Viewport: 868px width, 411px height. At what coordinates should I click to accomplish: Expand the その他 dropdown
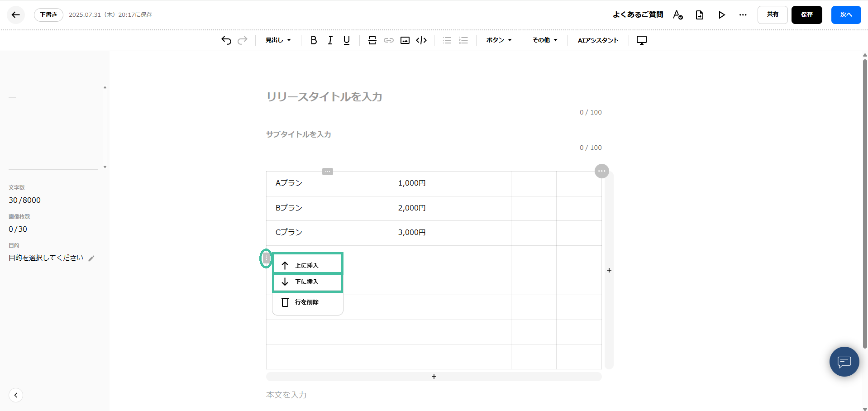[x=544, y=40]
